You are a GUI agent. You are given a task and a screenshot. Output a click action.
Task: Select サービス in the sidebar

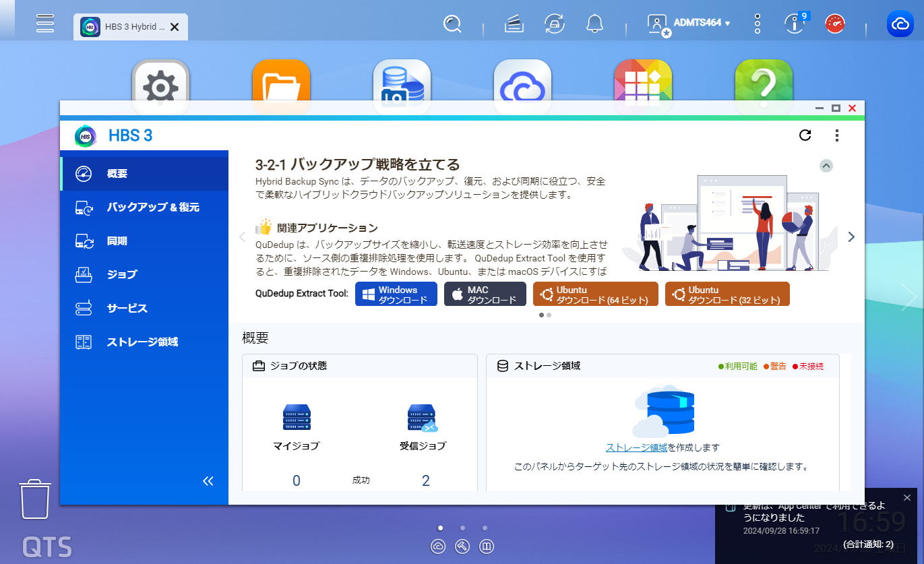pos(144,309)
